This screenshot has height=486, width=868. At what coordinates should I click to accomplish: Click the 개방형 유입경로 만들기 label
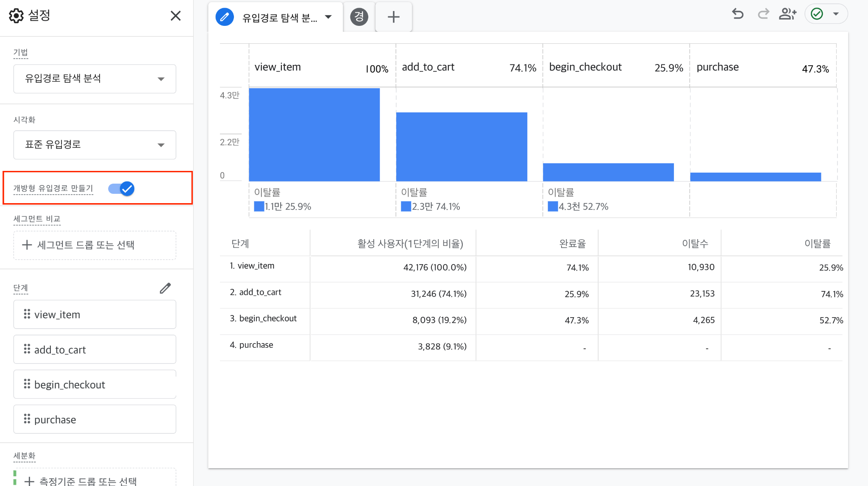pos(53,188)
